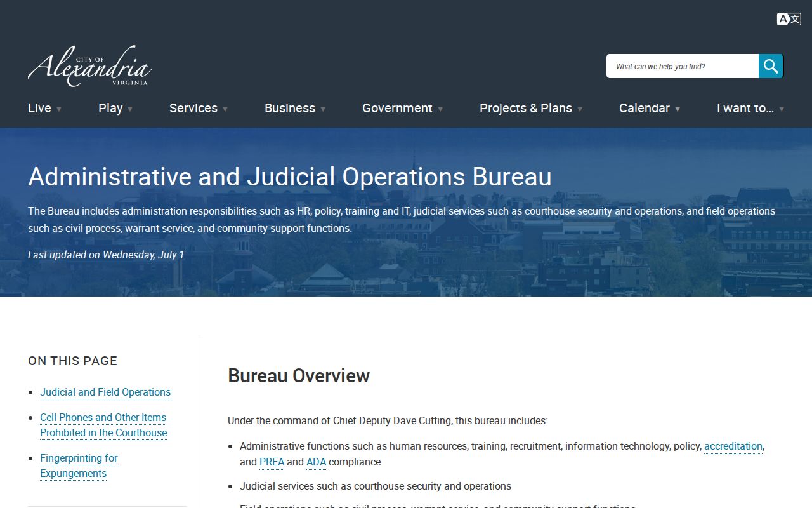Expand the Play menu arrow

pos(130,109)
